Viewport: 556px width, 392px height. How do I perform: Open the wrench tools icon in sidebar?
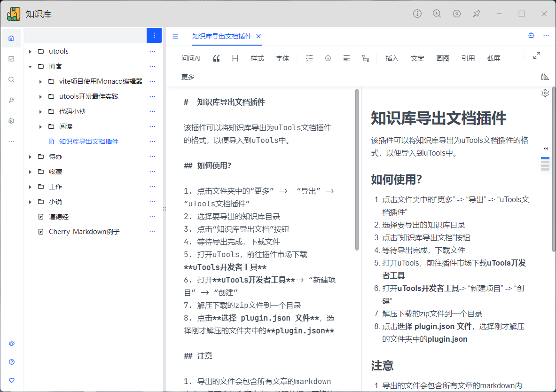[11, 100]
